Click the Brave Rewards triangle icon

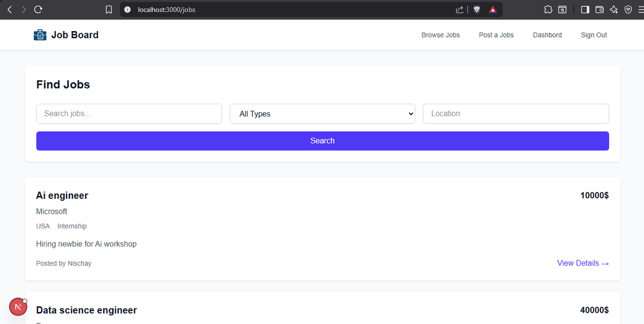(493, 9)
